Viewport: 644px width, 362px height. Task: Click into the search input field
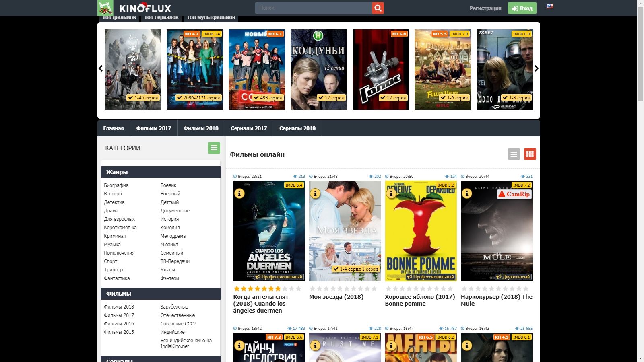point(313,8)
